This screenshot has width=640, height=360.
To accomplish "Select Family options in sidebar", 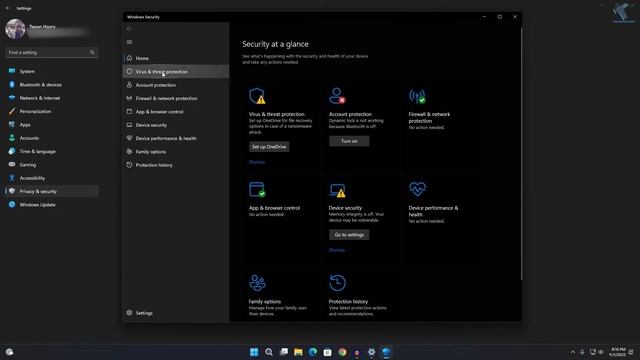I will (x=176, y=152).
